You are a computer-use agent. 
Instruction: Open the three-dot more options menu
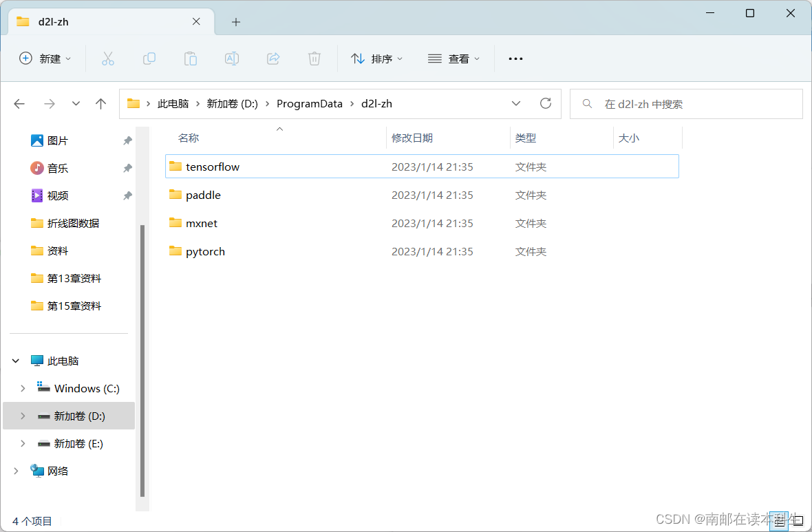(x=515, y=58)
